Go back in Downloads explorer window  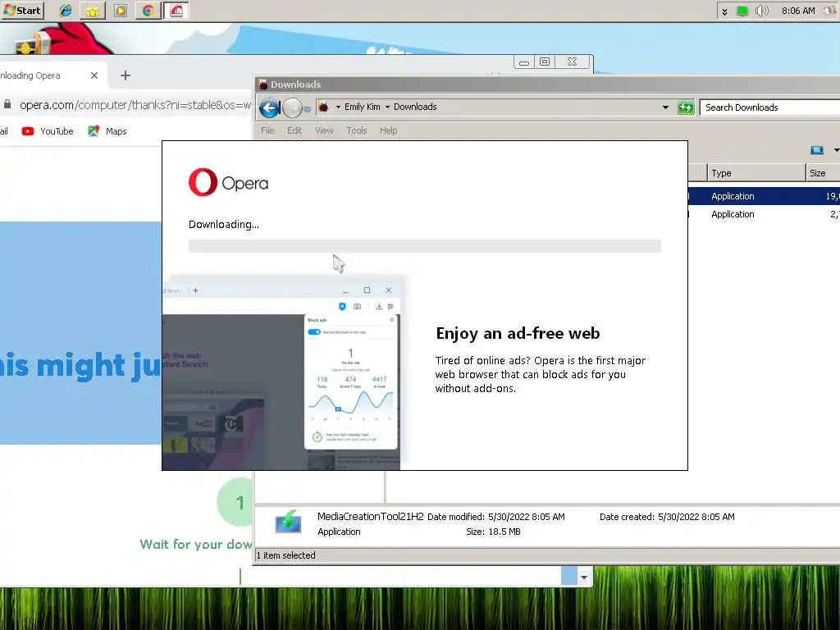(269, 108)
